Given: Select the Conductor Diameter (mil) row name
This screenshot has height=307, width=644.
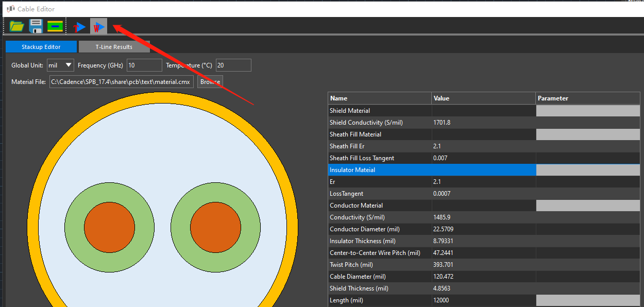Looking at the screenshot, I should [x=365, y=229].
